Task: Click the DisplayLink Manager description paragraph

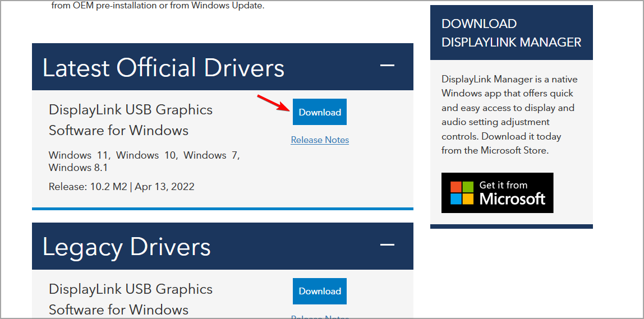Action: [x=508, y=114]
